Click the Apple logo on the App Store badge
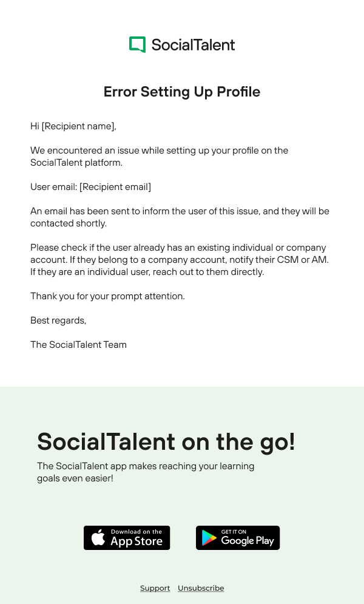The height and width of the screenshot is (604, 364). click(98, 538)
